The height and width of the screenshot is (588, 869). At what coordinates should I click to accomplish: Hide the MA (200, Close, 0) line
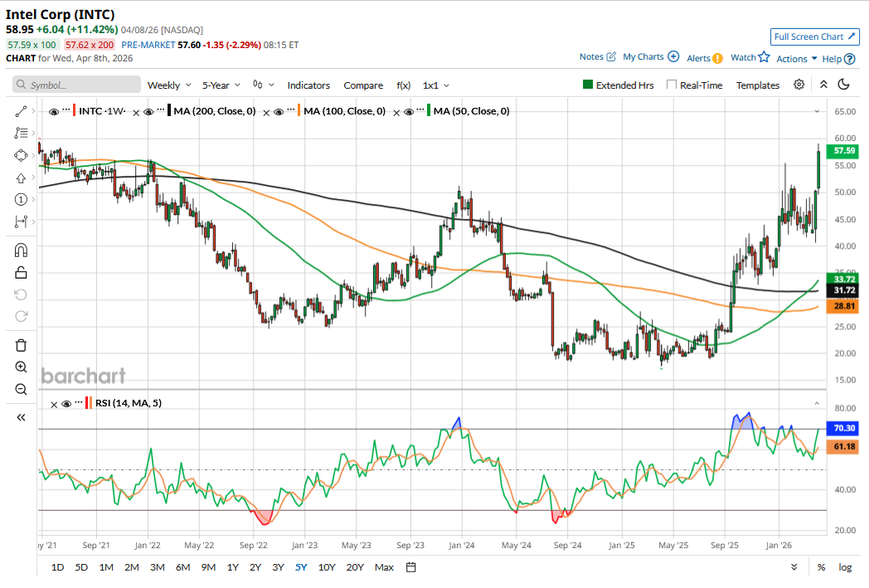(x=148, y=111)
